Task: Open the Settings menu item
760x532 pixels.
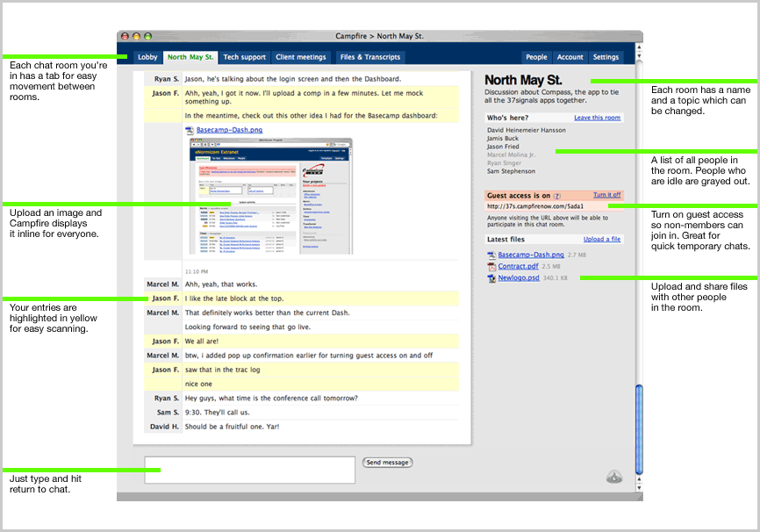Action: 606,57
